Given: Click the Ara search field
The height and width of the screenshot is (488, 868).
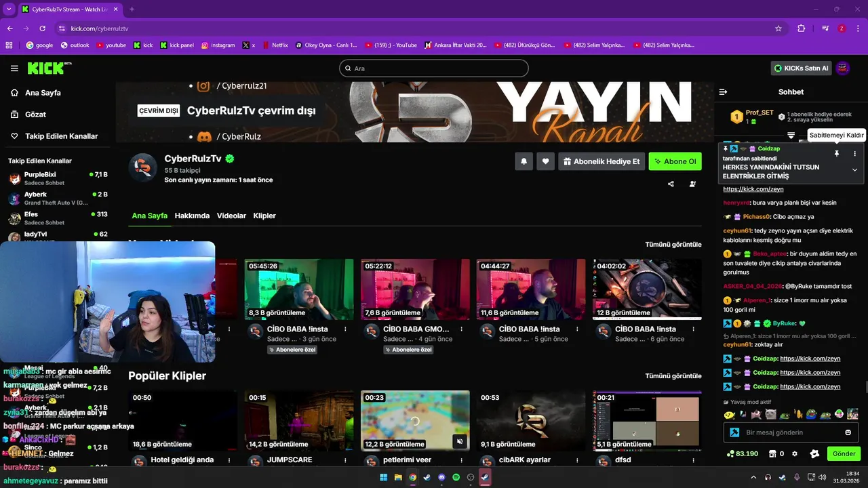Looking at the screenshot, I should point(434,68).
